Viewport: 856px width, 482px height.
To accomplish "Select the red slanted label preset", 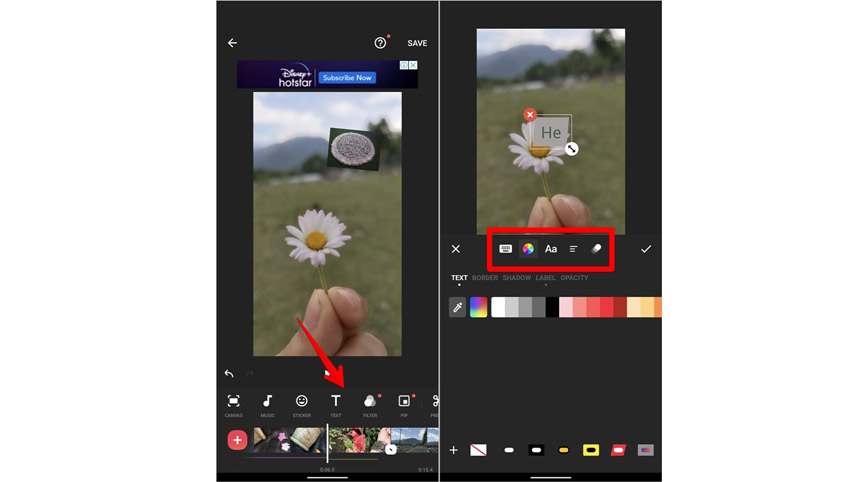I will [618, 450].
